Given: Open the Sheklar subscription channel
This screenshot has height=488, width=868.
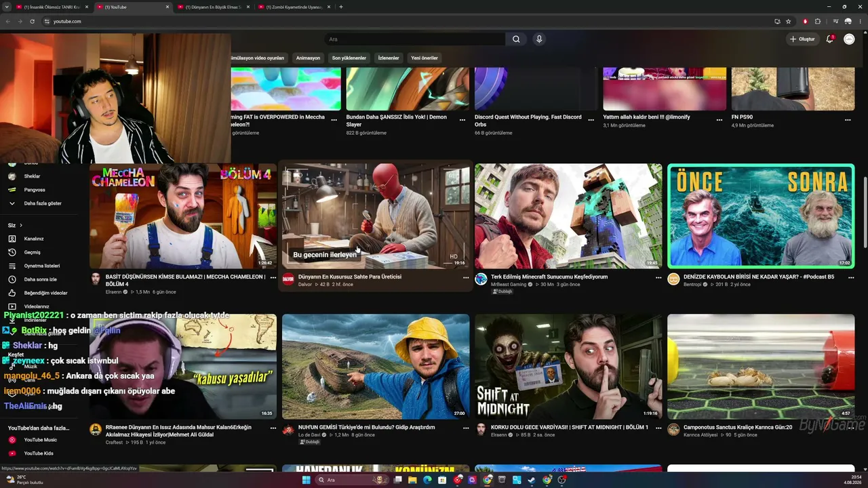Looking at the screenshot, I should (32, 176).
